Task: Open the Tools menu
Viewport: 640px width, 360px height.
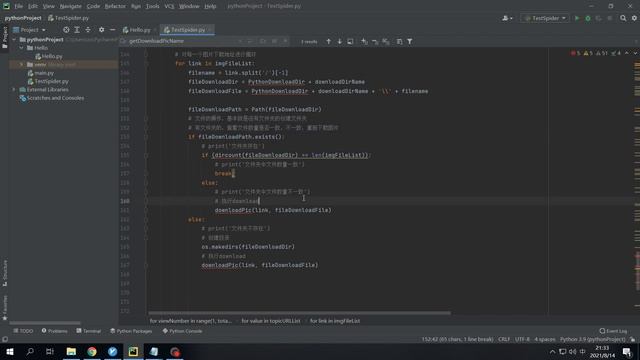Action: point(153,6)
